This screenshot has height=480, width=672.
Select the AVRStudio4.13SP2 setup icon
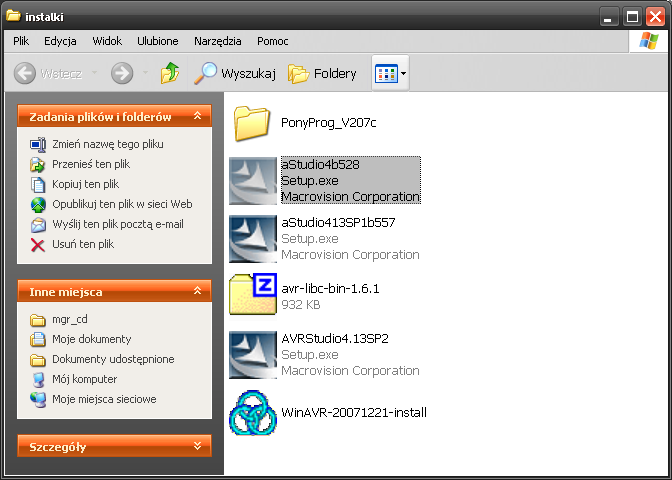click(x=253, y=354)
